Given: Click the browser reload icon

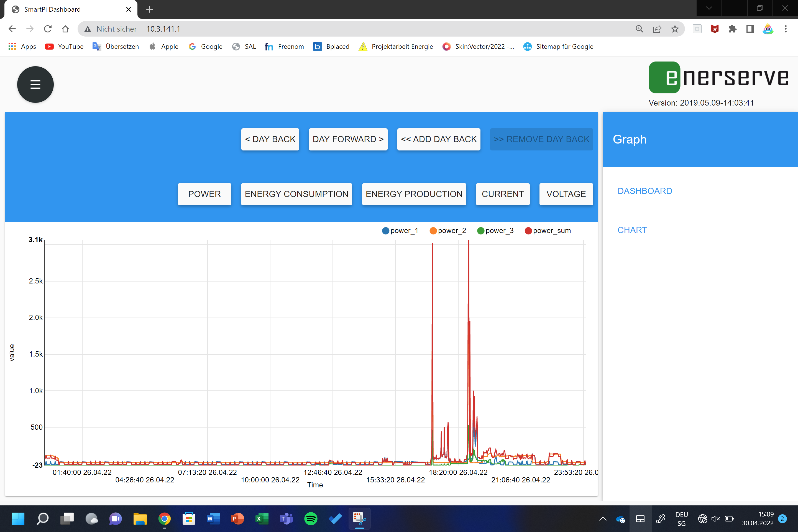Looking at the screenshot, I should [x=47, y=29].
